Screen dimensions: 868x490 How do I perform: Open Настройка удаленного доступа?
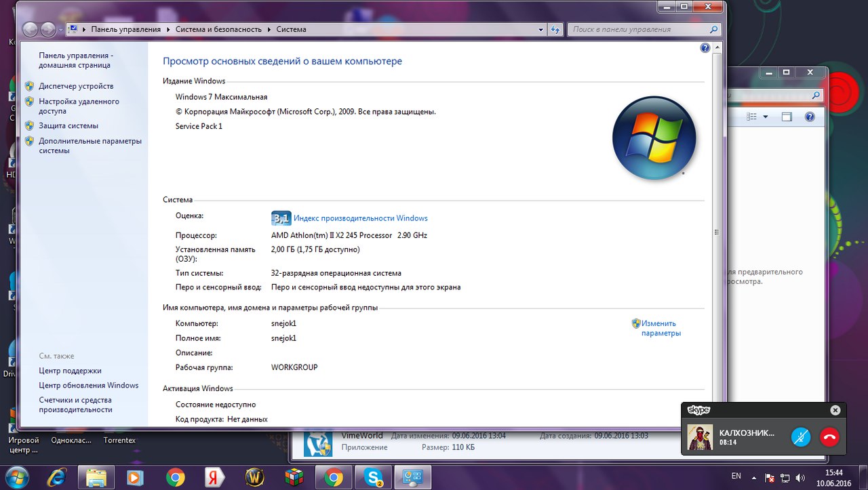point(79,106)
